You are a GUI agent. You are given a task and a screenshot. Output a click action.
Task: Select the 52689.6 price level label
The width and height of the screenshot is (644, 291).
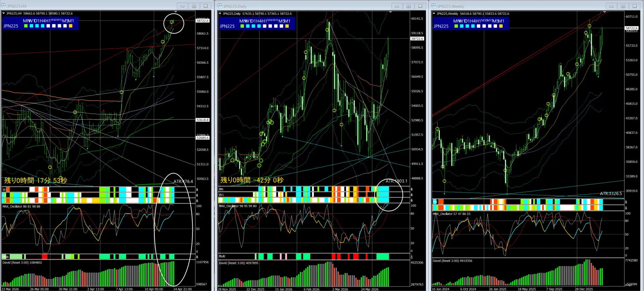point(202,138)
